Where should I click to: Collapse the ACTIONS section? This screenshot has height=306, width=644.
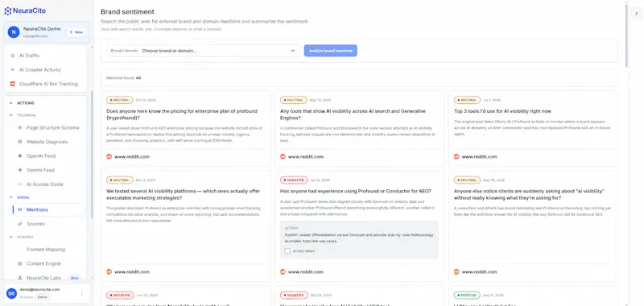[x=11, y=103]
